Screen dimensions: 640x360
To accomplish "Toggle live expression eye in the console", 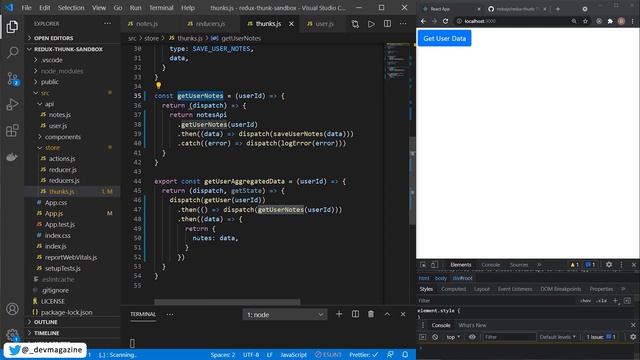I will coord(472,337).
